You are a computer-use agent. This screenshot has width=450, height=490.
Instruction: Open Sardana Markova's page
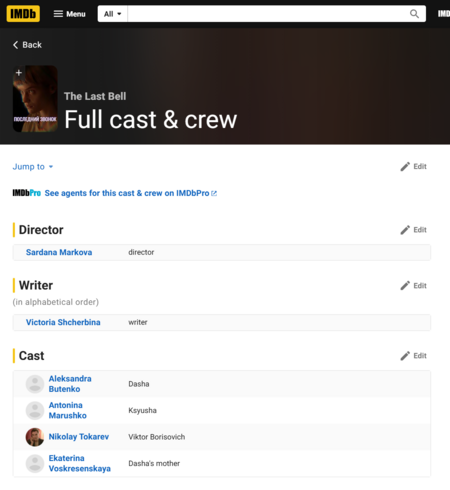point(59,252)
